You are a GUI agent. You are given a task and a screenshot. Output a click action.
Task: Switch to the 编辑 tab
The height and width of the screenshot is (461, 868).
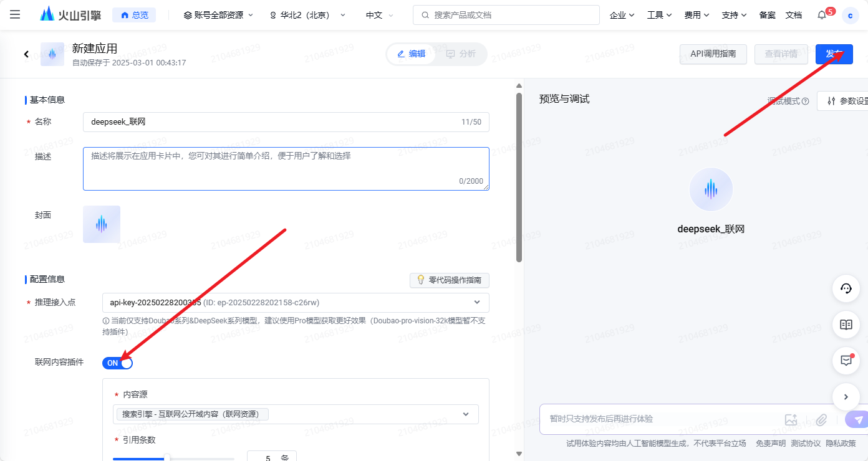point(411,54)
